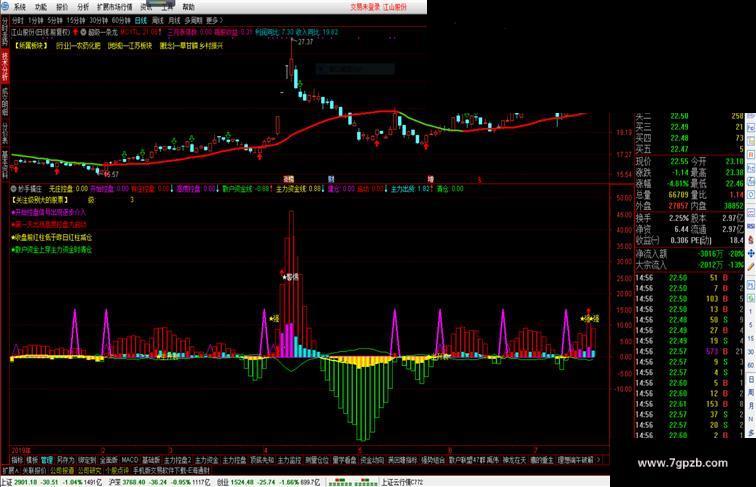Switch to 15分钟 chart period
This screenshot has width=756, height=487.
tap(76, 20)
